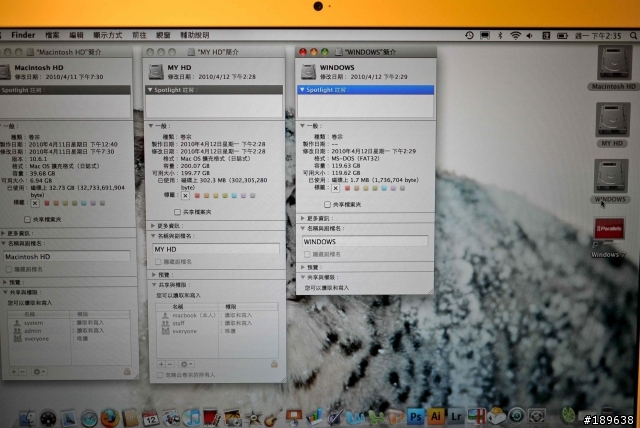This screenshot has width=640, height=428.
Task: Click minus button under MY HD permissions
Action: pos(171,364)
